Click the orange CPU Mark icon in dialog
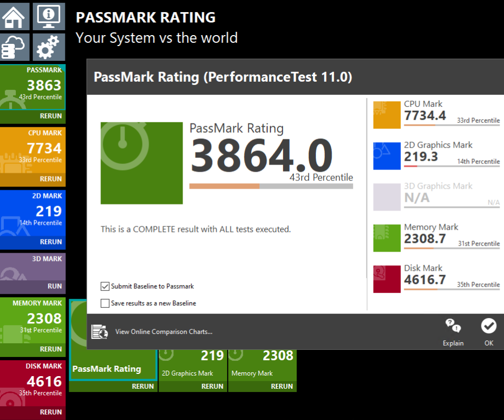Screen dimensions: 504x420 387,115
